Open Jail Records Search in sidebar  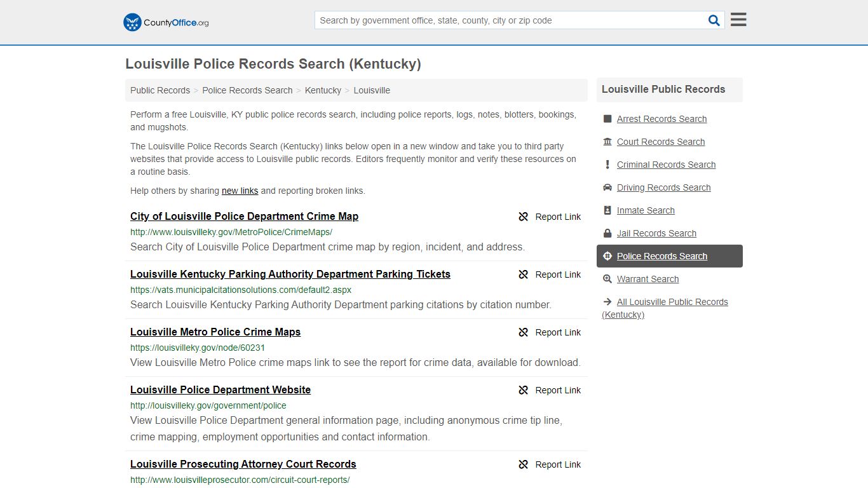click(656, 233)
